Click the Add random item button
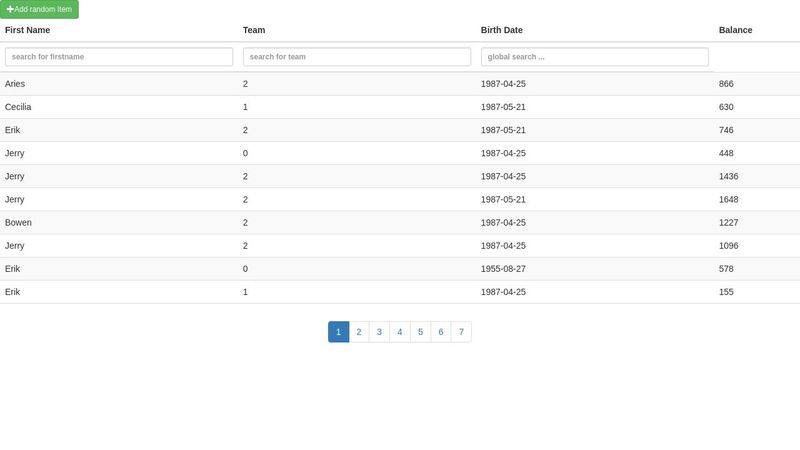The width and height of the screenshot is (800, 450). point(39,9)
